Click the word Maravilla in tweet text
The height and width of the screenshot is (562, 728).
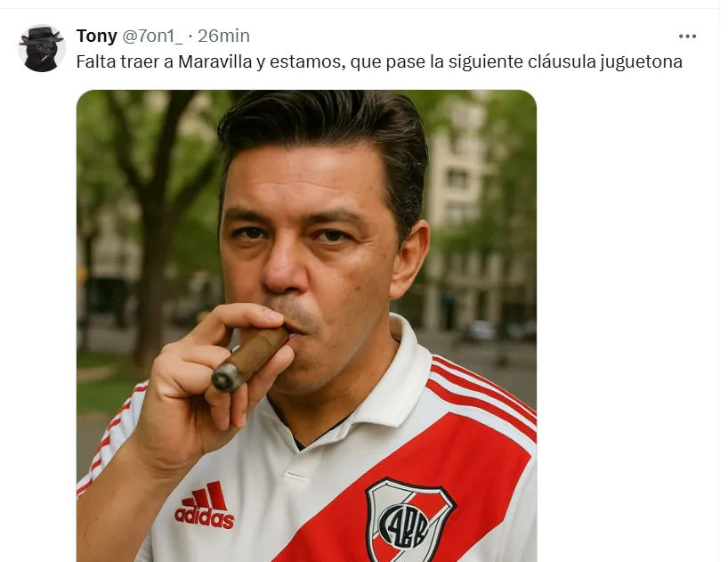(x=215, y=61)
